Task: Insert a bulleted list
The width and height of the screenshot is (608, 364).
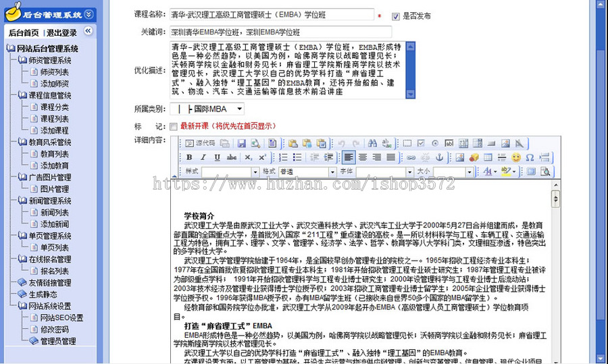Action: (297, 157)
